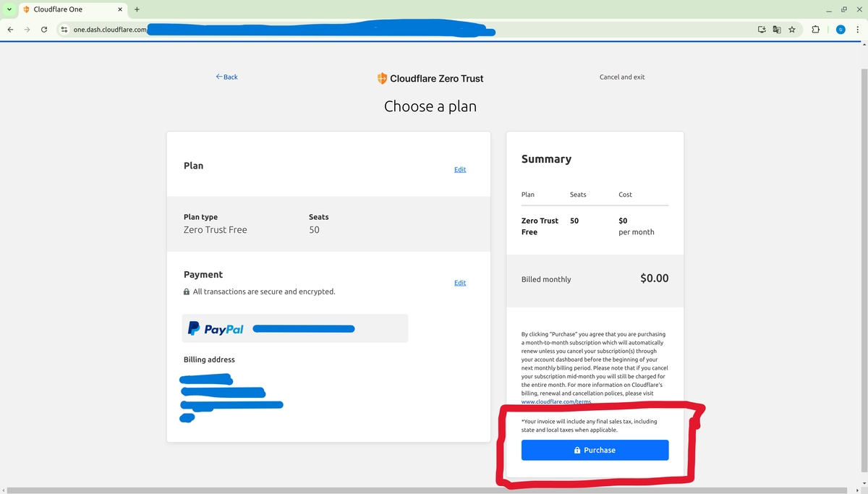Open the www.cloudflare.com/terms link

[556, 401]
